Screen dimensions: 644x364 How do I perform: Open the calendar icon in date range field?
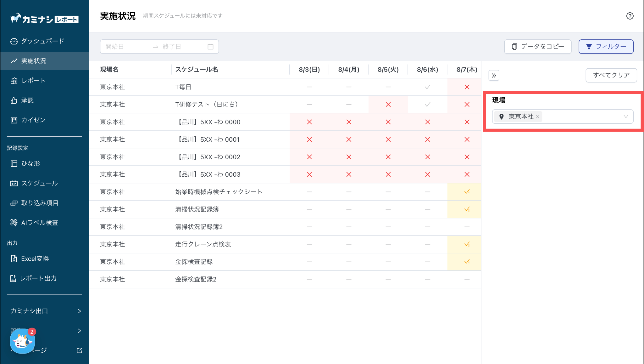tap(210, 47)
